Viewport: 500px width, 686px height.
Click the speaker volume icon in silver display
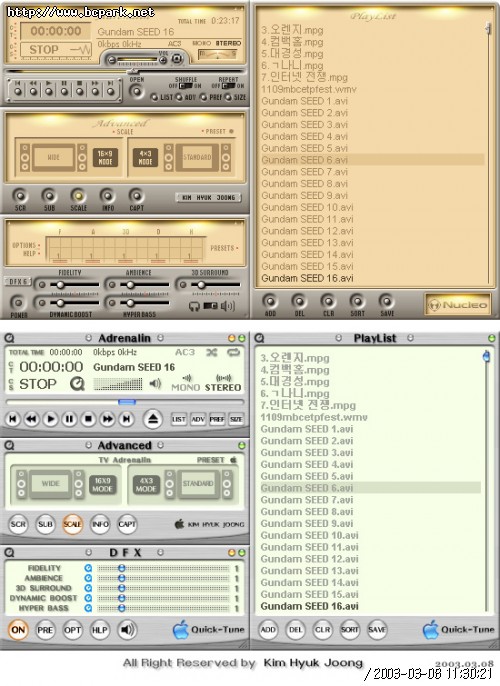[x=155, y=384]
